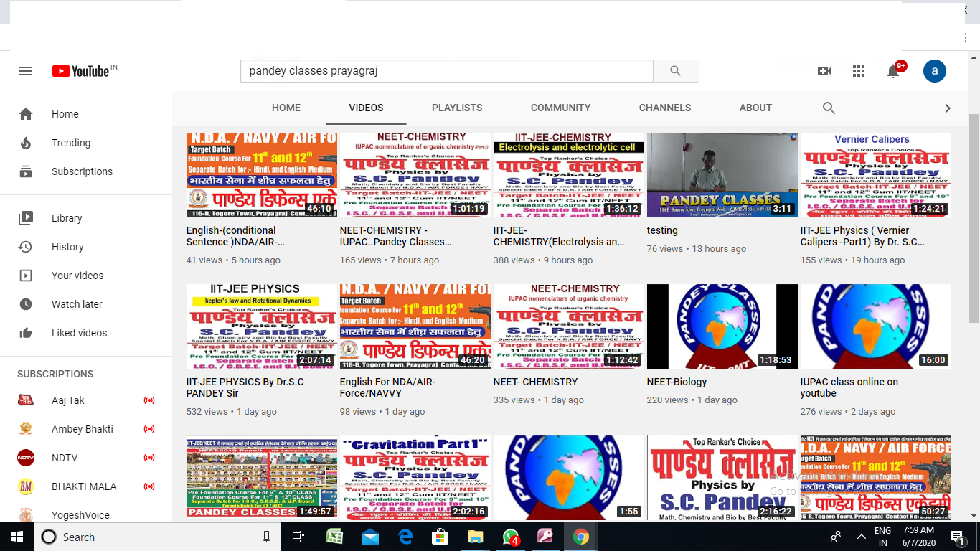Open English For NDA/AIR-Force/NAVVY title
Screen dimensions: 980x551
tap(388, 387)
